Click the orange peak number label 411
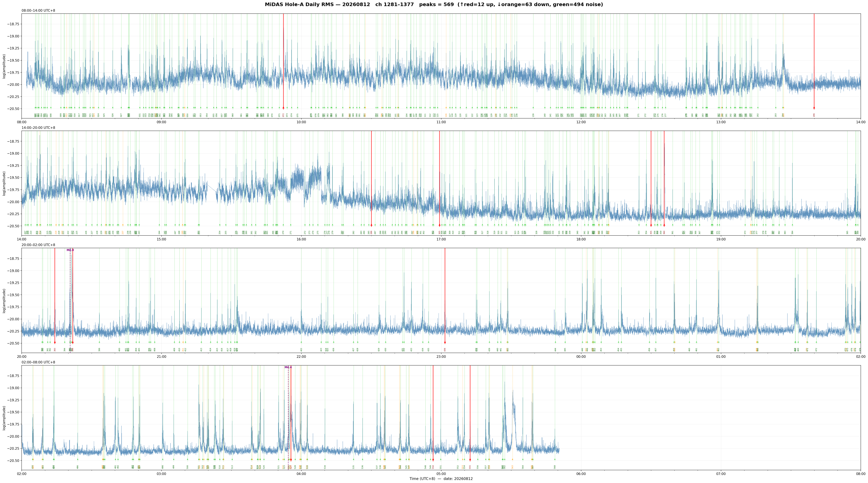Image resolution: width=868 pixels, height=483 pixels. click(183, 350)
